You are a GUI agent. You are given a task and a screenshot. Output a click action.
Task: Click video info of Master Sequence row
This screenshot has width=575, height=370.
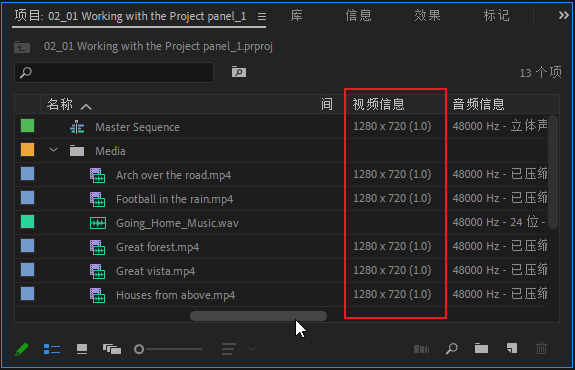coord(392,126)
